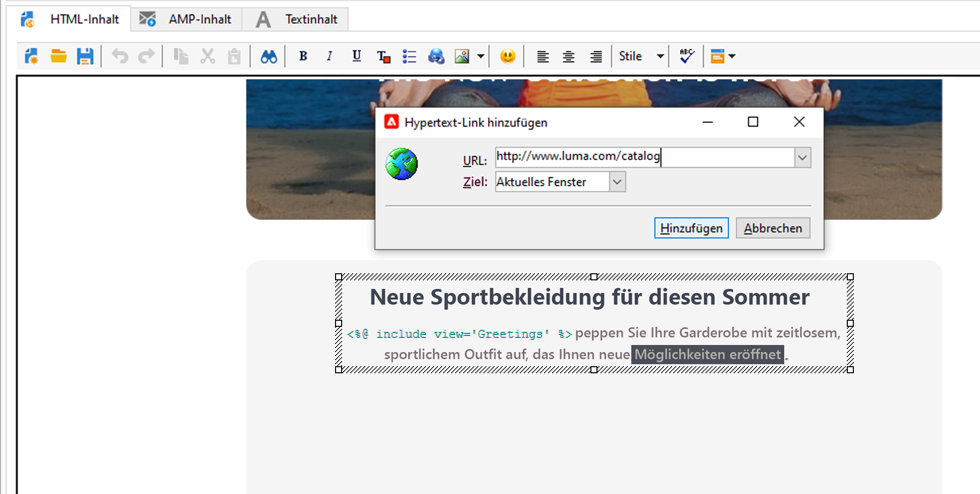Open find with the binoculars icon
Screen dimensions: 980x494
pyautogui.click(x=268, y=56)
